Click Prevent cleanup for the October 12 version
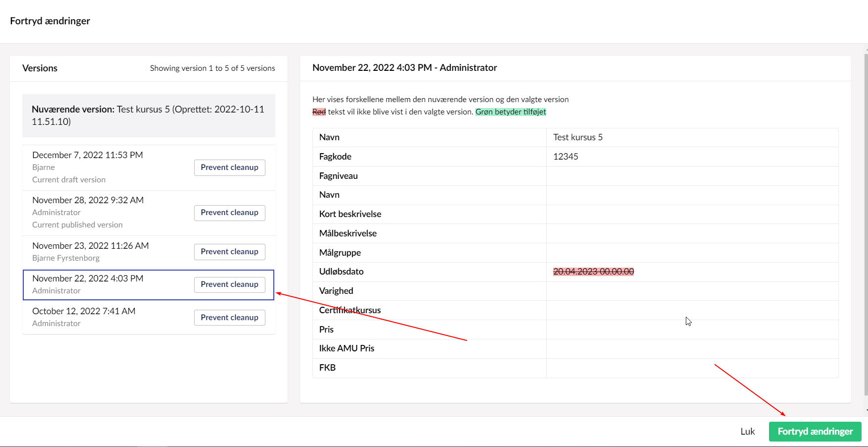This screenshot has height=447, width=868. [x=229, y=317]
